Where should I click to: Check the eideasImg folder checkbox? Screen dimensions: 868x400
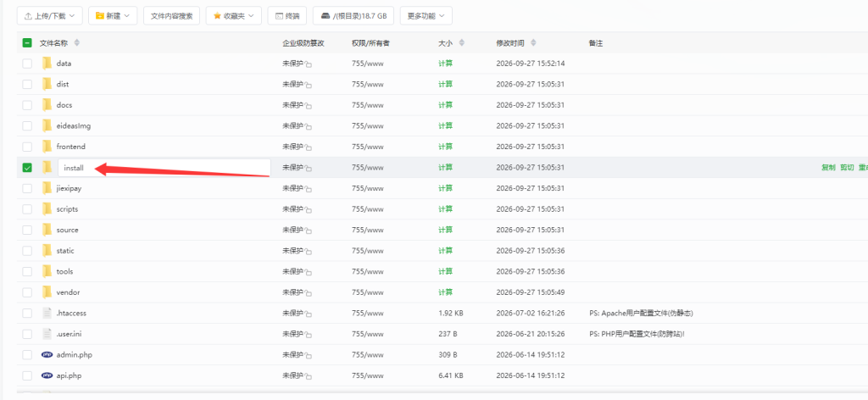pyautogui.click(x=27, y=125)
